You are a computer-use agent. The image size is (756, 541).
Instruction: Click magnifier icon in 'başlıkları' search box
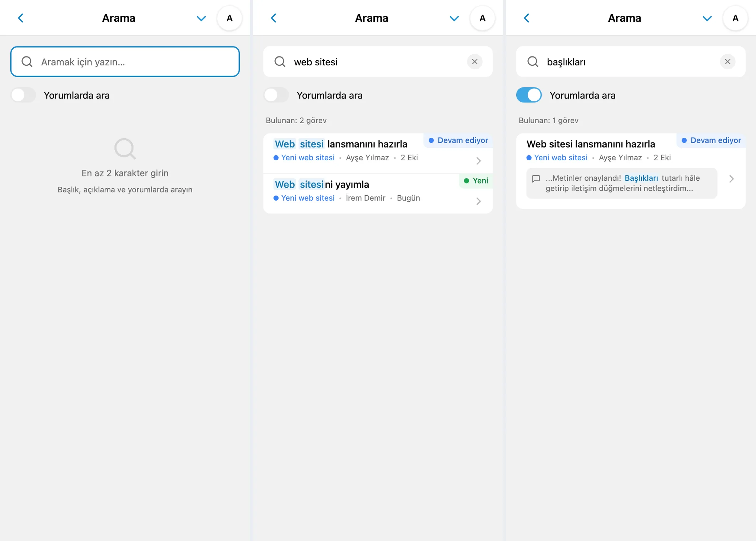tap(533, 62)
